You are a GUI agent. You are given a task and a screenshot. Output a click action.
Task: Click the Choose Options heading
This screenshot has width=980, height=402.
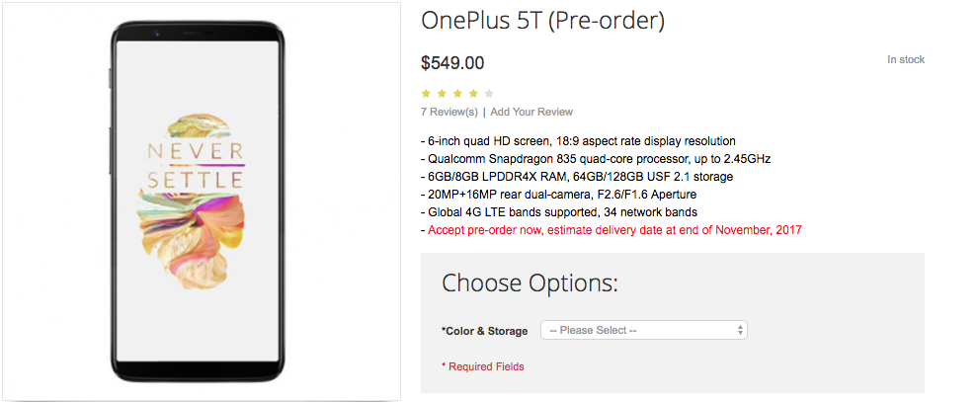coord(530,283)
